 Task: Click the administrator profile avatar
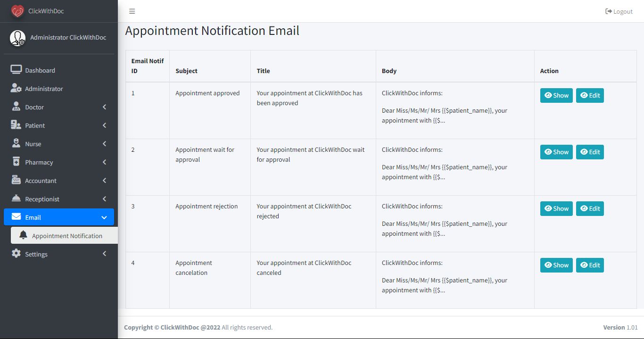pyautogui.click(x=18, y=38)
